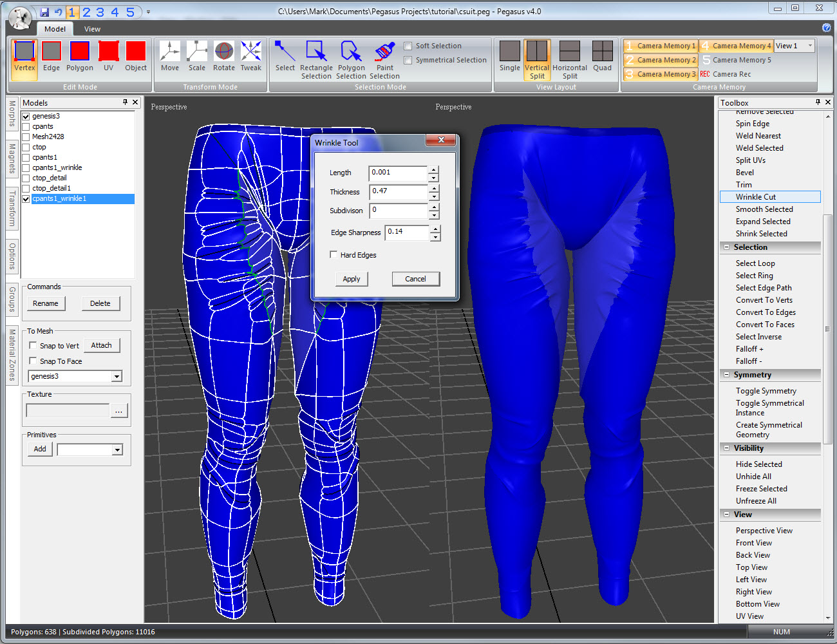Pin the Toolbox panel
This screenshot has height=644, width=837.
click(x=818, y=102)
